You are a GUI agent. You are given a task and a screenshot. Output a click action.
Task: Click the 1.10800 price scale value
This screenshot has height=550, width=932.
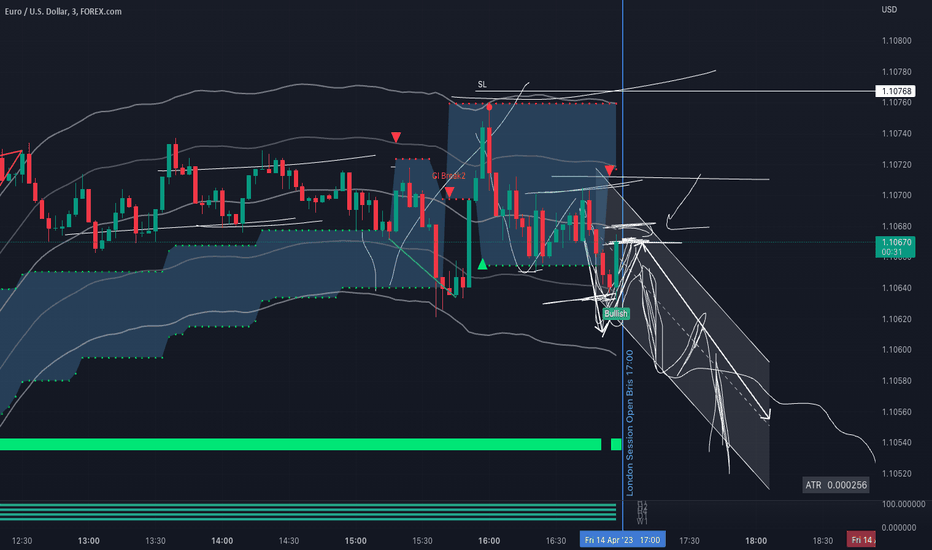click(896, 40)
